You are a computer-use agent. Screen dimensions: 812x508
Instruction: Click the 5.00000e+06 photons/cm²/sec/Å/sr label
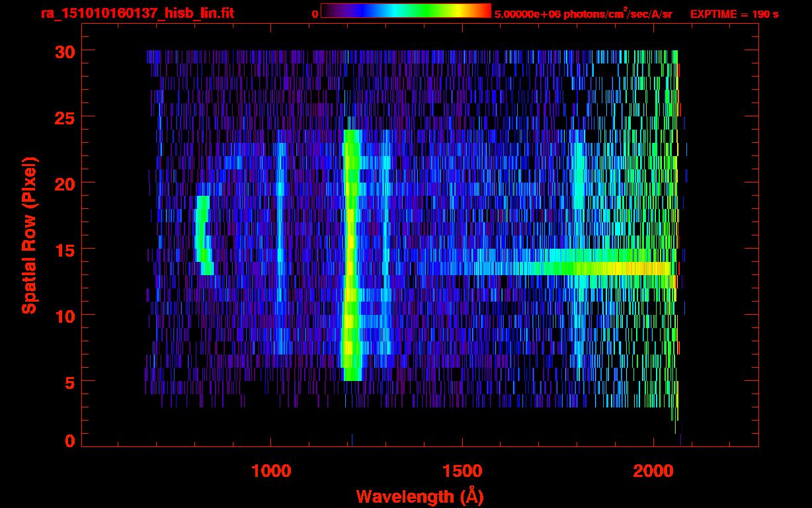pos(584,13)
